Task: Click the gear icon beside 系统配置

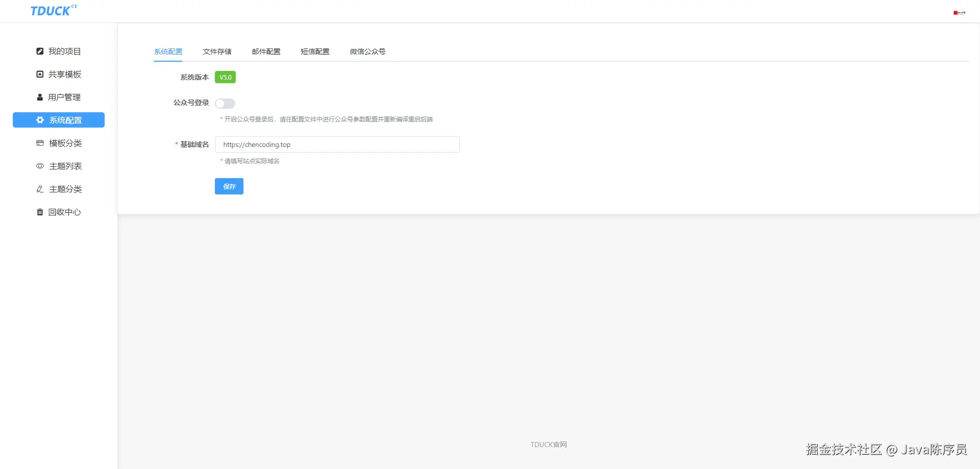Action: [40, 120]
